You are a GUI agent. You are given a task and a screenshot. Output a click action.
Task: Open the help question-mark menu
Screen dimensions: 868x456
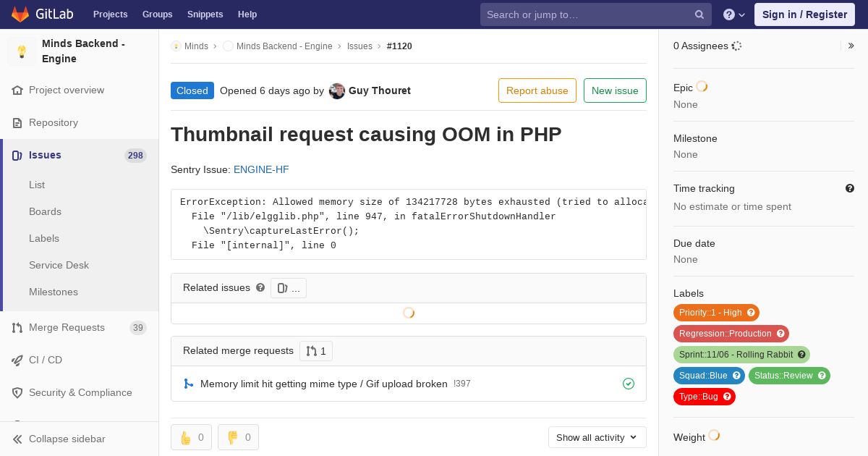click(x=734, y=14)
